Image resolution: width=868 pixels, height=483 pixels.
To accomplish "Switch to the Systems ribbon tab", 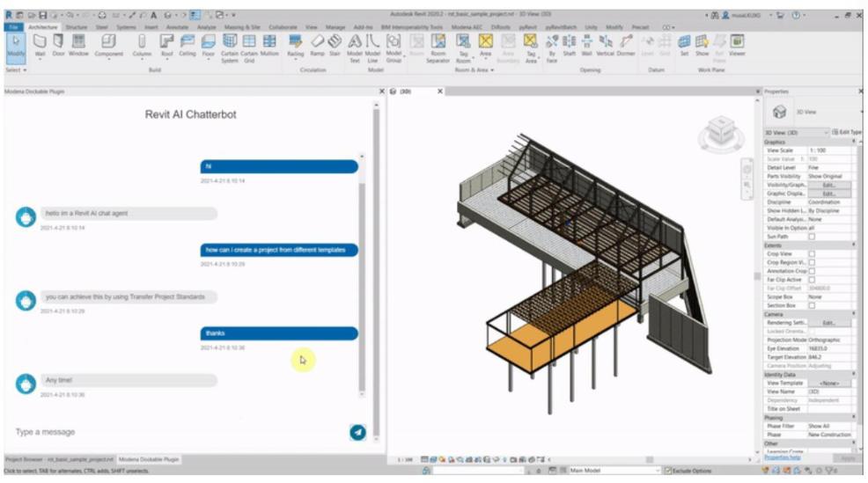I will click(126, 27).
